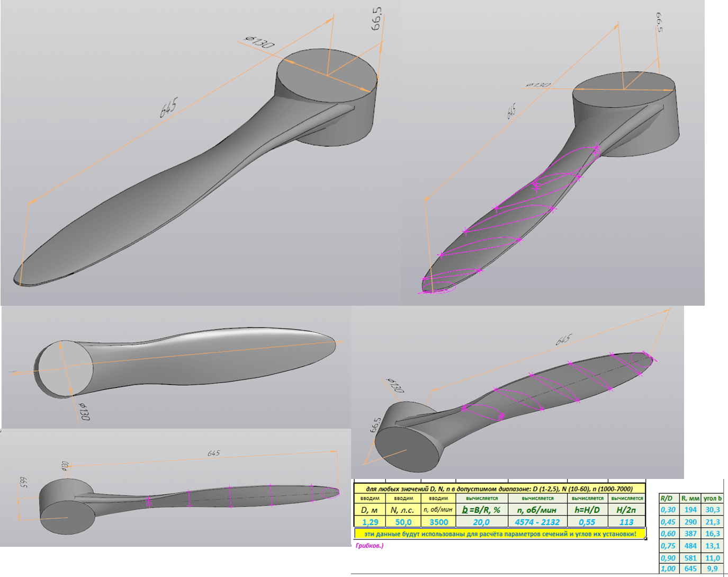Click the 645 length dimension in top-left view
The width and height of the screenshot is (728, 577).
pyautogui.click(x=169, y=108)
